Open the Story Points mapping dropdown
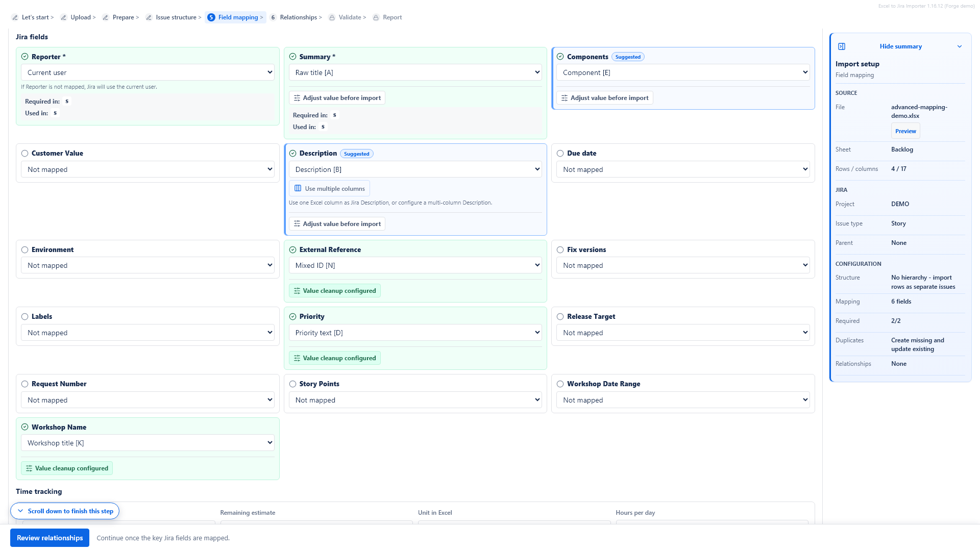This screenshot has width=980, height=551. (x=415, y=400)
